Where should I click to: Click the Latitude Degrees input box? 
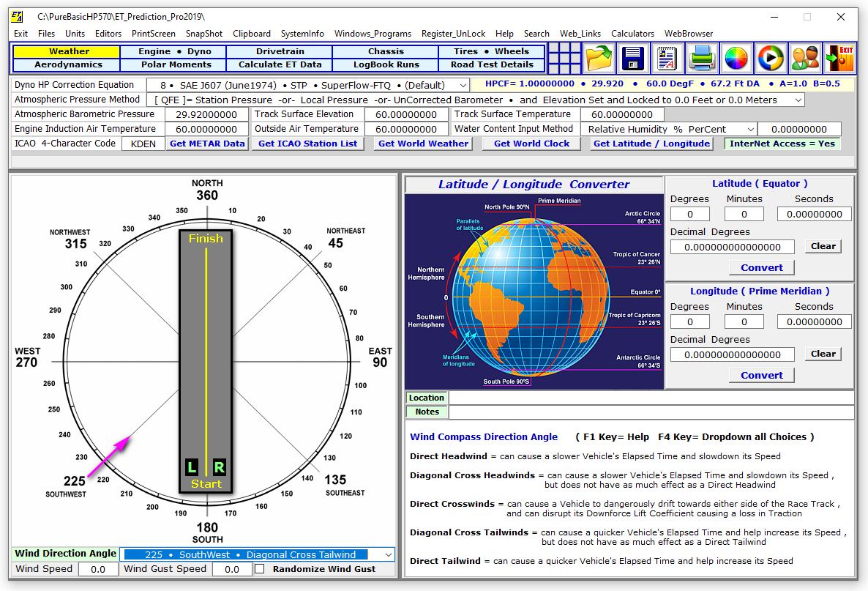pyautogui.click(x=689, y=215)
